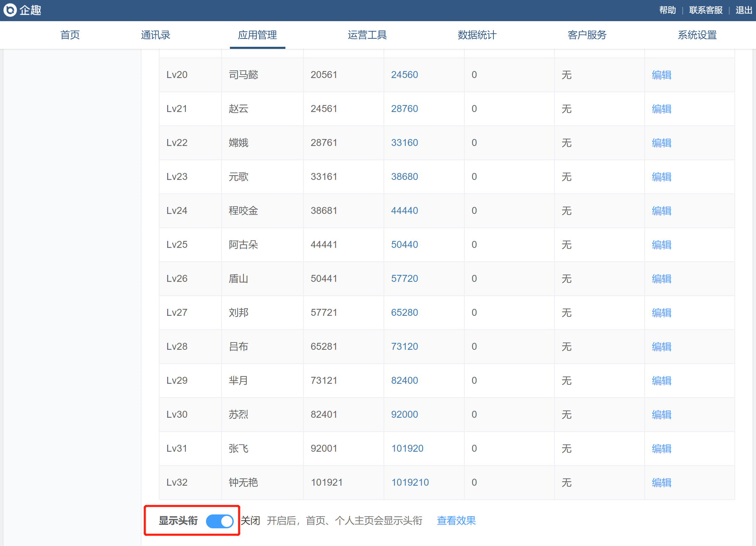This screenshot has width=756, height=546.
Task: Click 编辑 for Lv25 阿古朵
Action: [x=661, y=245]
